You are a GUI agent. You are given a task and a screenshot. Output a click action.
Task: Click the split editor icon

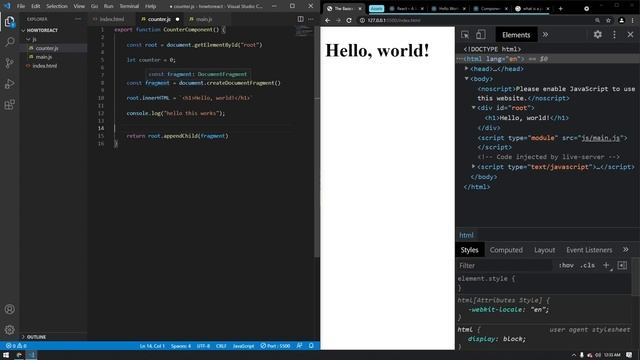[x=300, y=19]
